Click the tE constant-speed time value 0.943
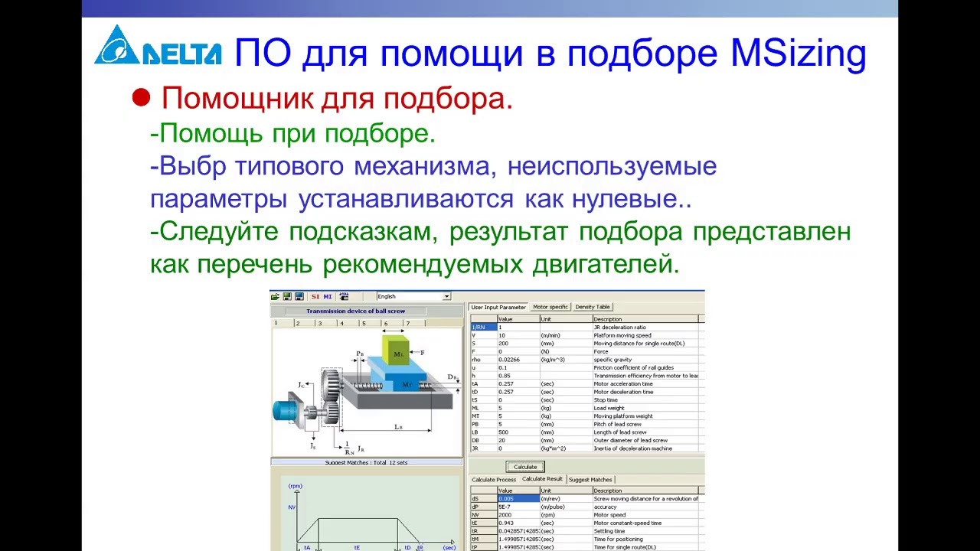 tap(518, 523)
